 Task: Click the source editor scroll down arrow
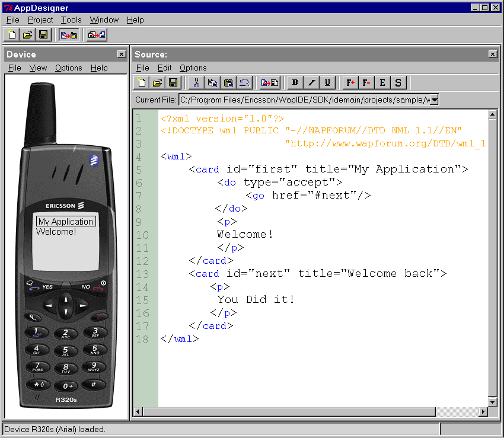(492, 402)
